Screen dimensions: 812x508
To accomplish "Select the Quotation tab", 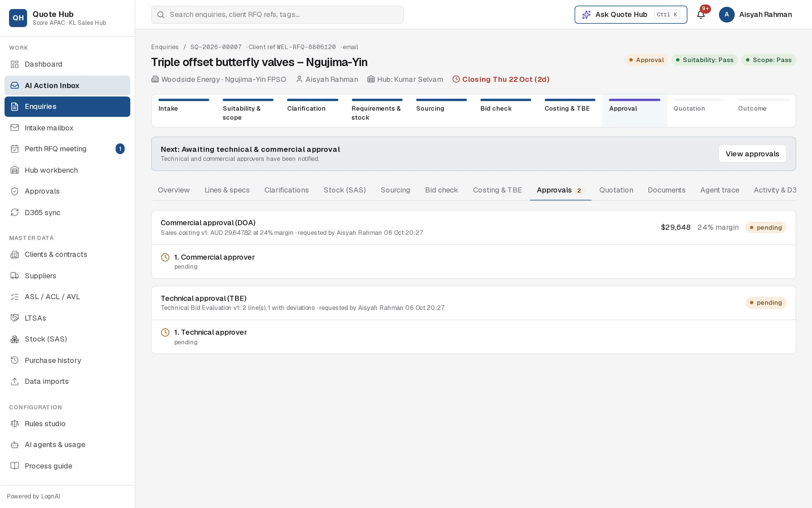I will (x=616, y=190).
